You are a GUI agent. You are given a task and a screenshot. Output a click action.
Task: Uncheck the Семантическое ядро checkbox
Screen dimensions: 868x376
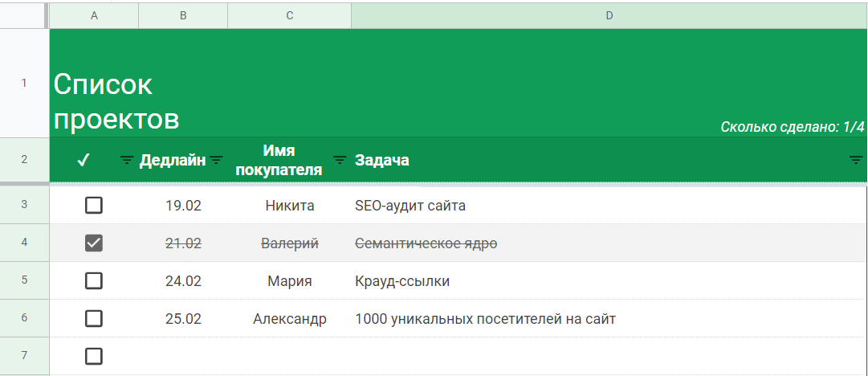(x=94, y=243)
